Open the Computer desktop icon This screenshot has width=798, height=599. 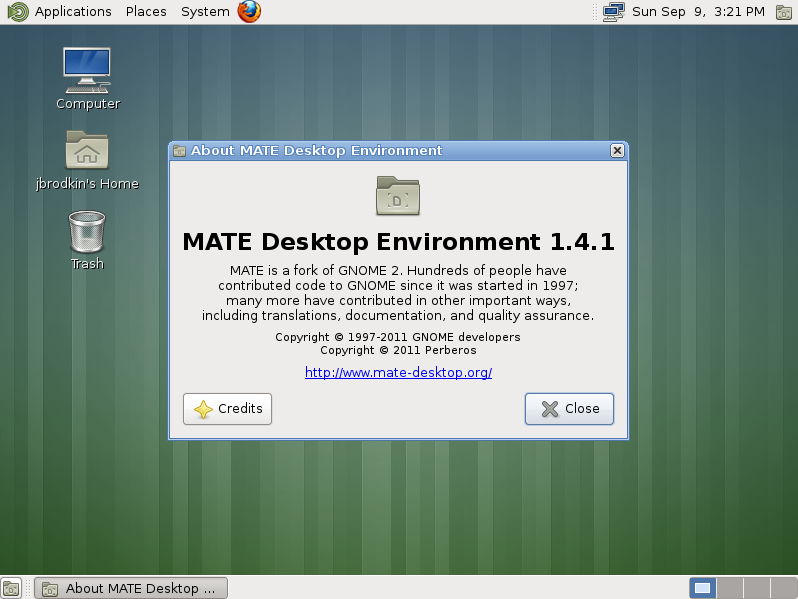pyautogui.click(x=88, y=78)
